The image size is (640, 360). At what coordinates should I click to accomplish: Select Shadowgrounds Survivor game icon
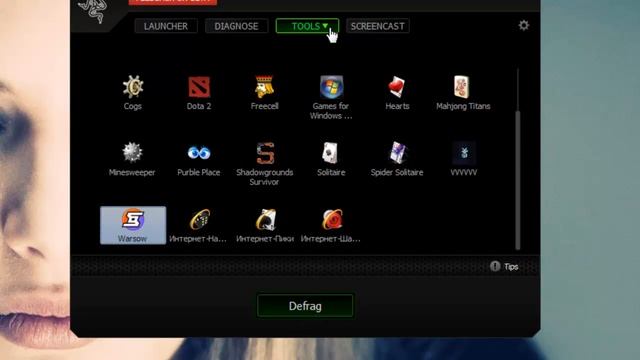[x=265, y=153]
